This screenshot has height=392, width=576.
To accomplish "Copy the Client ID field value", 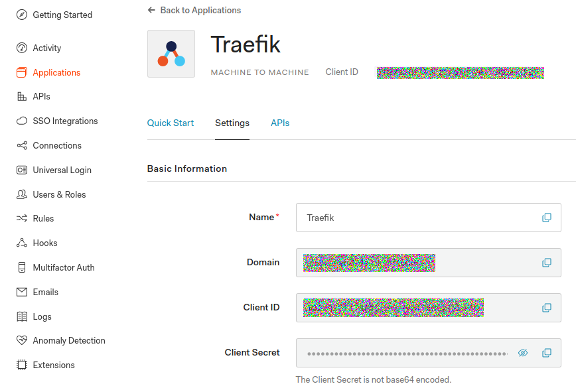I will click(547, 308).
